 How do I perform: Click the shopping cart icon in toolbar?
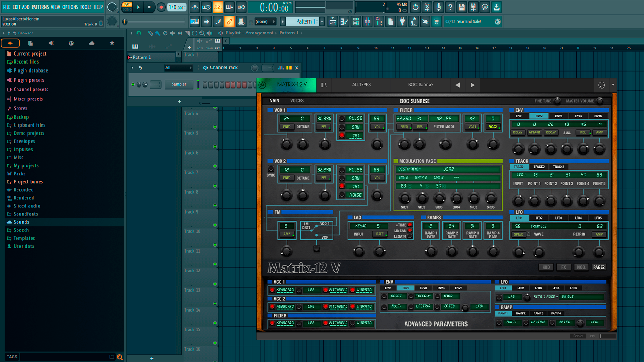click(437, 21)
